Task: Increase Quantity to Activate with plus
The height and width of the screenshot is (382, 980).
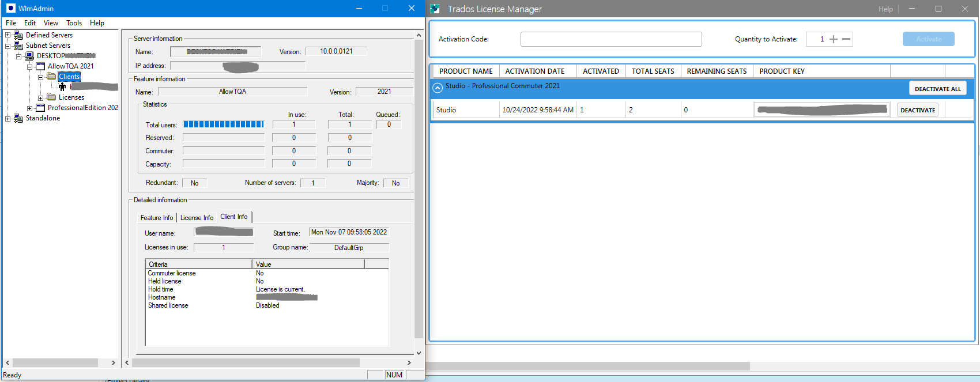Action: [x=833, y=39]
